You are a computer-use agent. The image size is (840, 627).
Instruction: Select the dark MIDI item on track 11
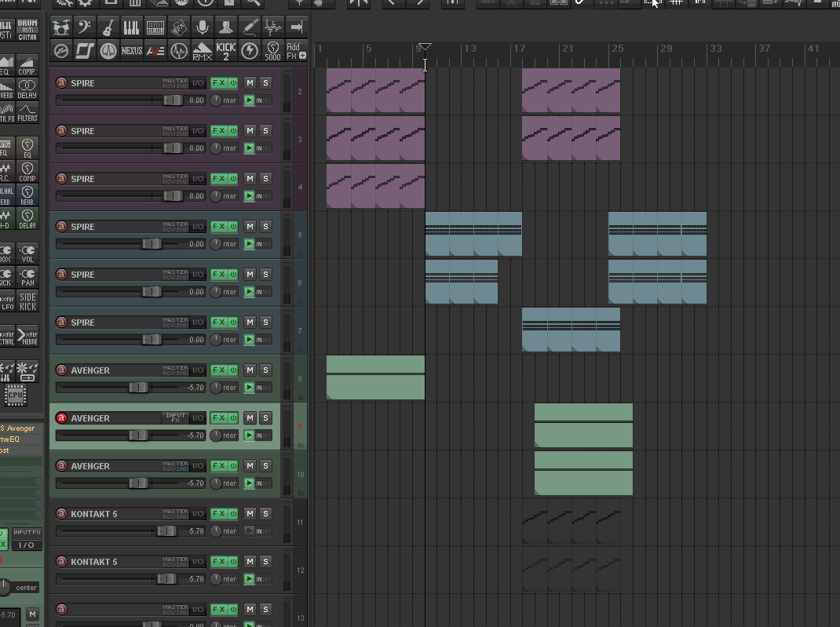tap(571, 522)
